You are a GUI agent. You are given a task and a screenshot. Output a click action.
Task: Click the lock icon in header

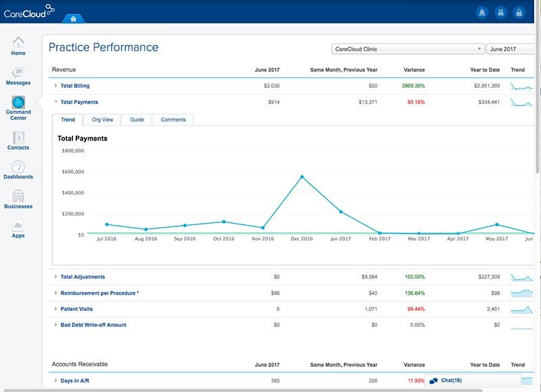(x=519, y=12)
